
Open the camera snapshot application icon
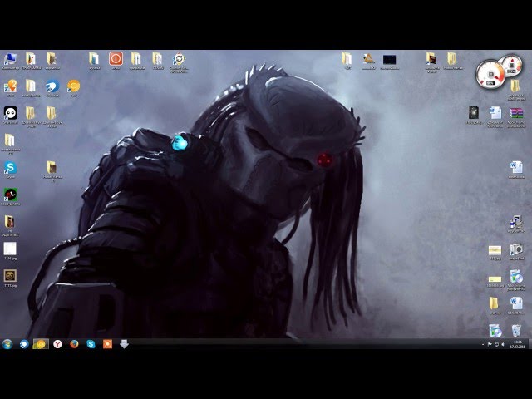(x=516, y=249)
